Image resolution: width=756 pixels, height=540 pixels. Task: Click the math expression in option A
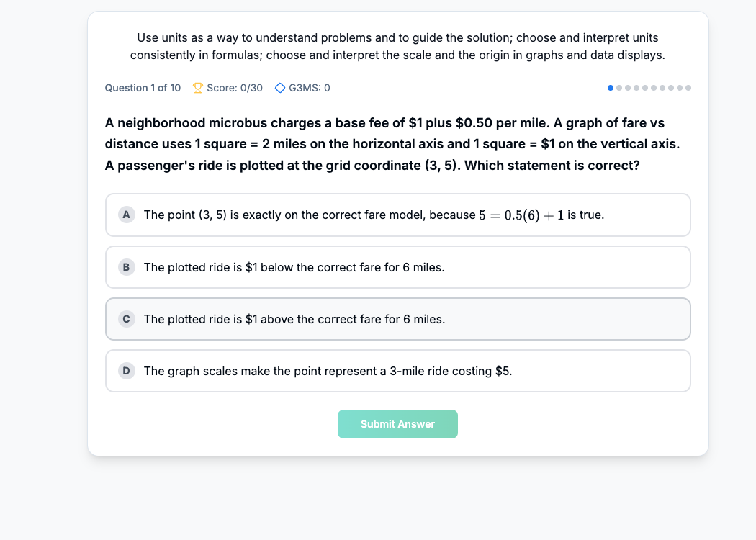click(521, 215)
